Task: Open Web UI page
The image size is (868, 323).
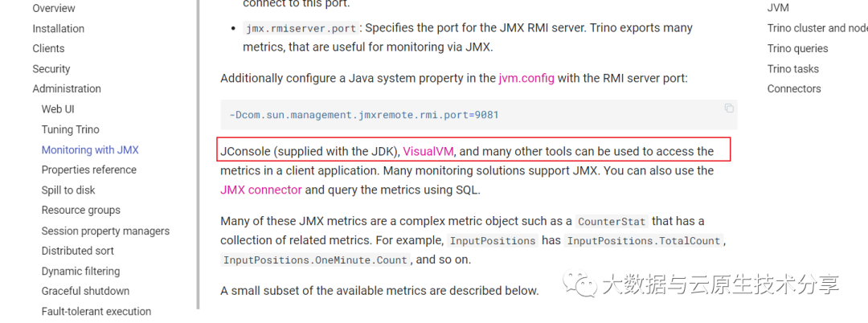Action: pyautogui.click(x=58, y=109)
